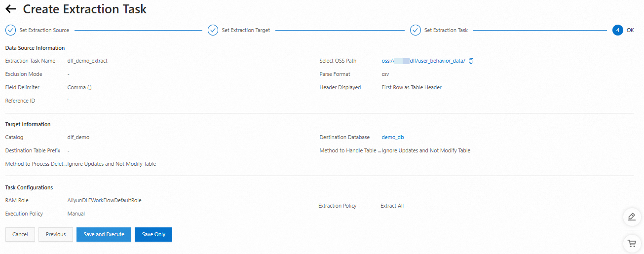Select the Manual execution policy value

[x=76, y=214]
